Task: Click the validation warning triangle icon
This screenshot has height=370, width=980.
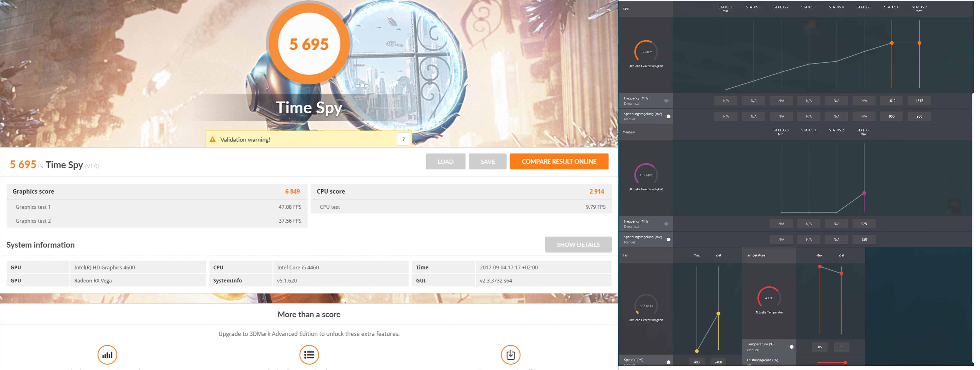Action: [213, 140]
